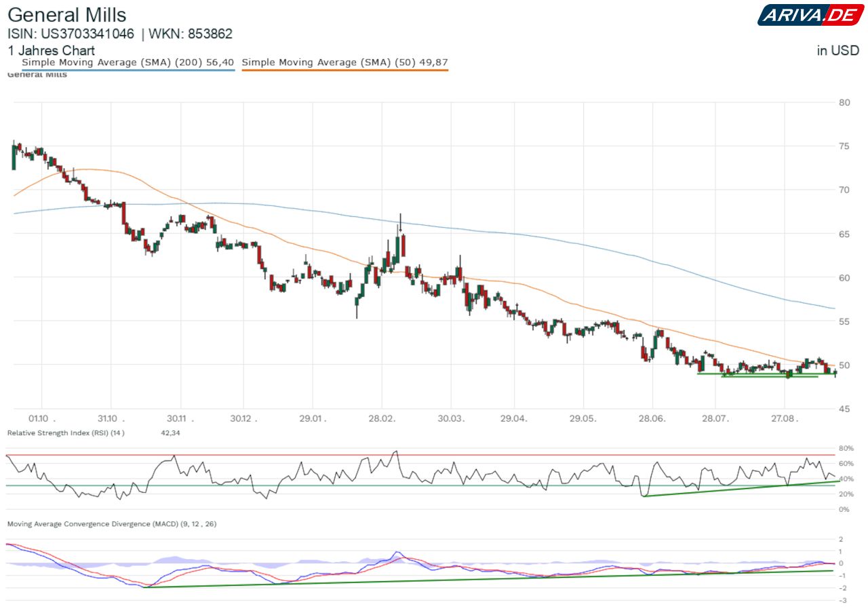Select the 30.03. date label

click(x=451, y=418)
